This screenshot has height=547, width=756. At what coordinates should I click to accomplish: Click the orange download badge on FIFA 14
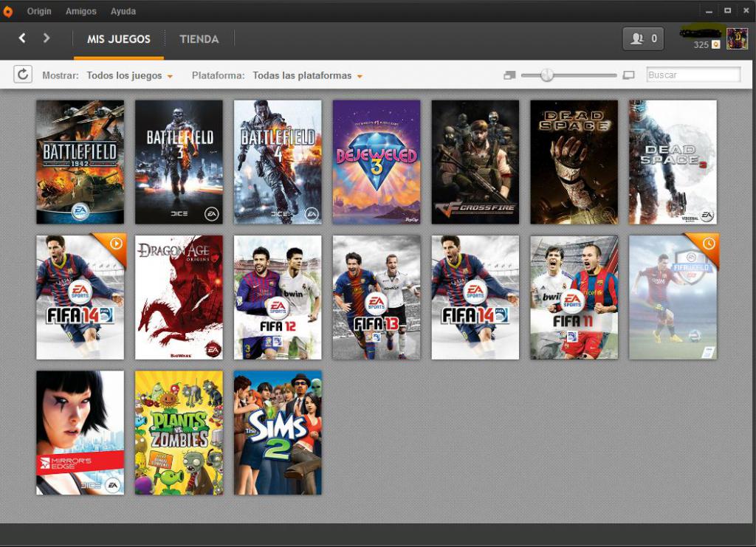point(116,244)
